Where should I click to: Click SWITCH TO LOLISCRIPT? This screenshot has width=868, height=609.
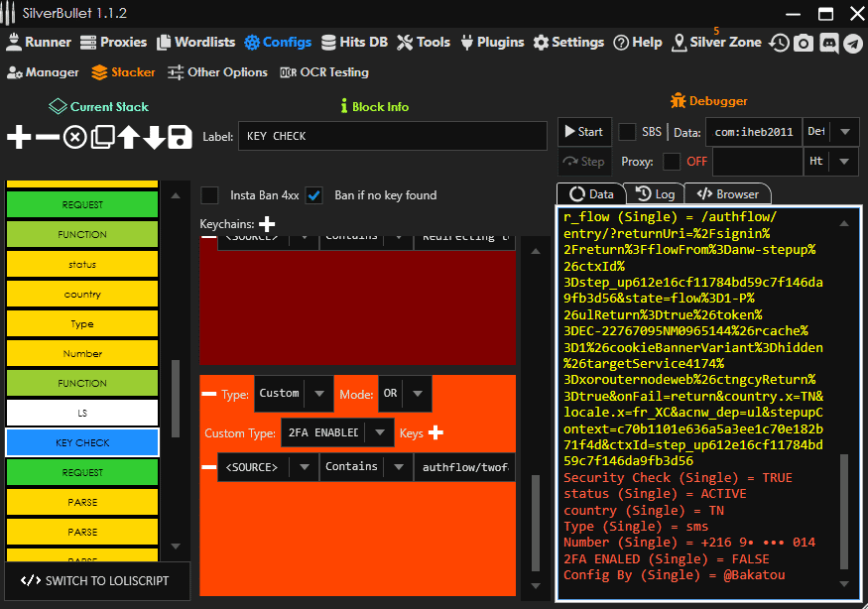(x=96, y=581)
